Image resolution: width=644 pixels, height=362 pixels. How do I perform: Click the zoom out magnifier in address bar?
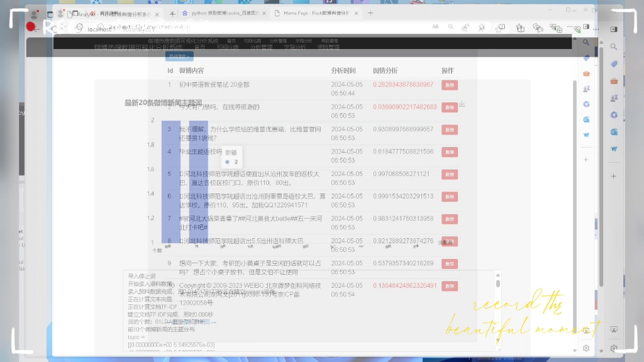[x=450, y=27]
